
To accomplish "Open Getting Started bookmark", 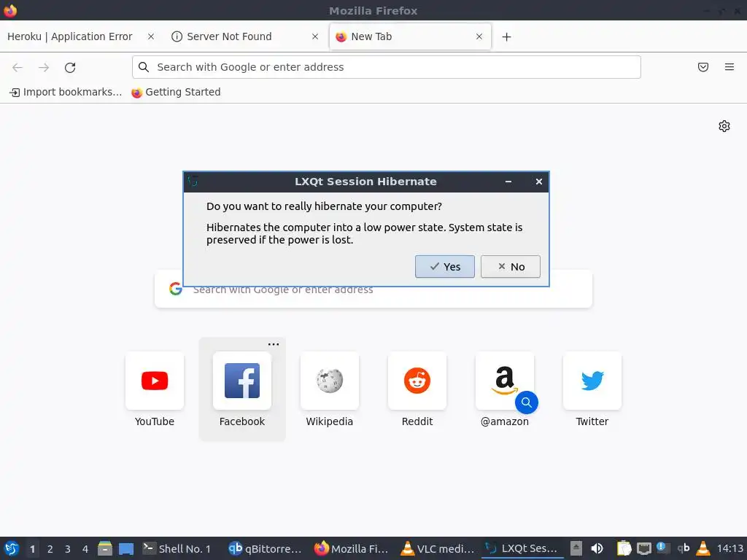I will point(177,92).
